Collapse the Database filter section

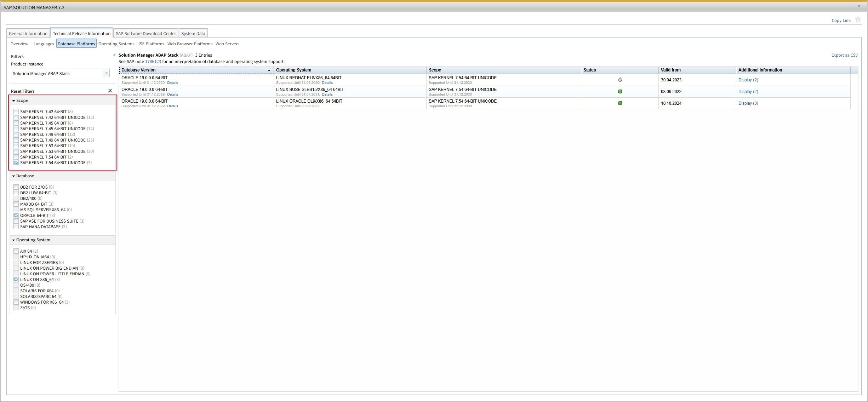tap(14, 176)
